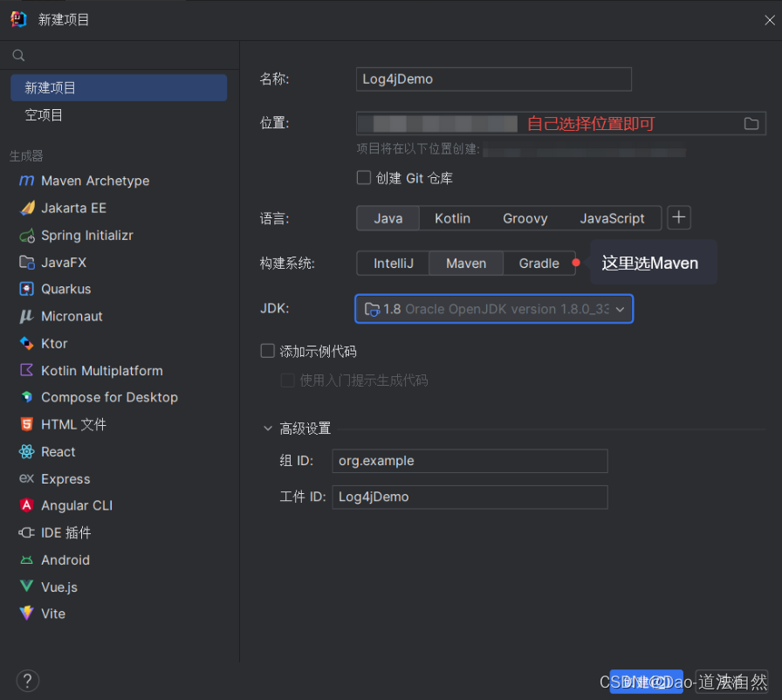Select the Micronaut generator
This screenshot has height=700, width=782.
tap(69, 316)
